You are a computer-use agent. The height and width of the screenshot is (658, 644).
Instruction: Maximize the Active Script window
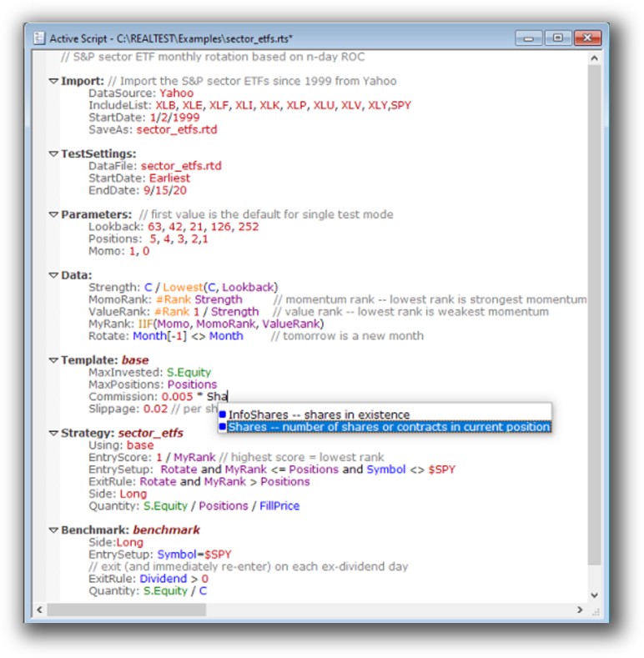point(557,38)
